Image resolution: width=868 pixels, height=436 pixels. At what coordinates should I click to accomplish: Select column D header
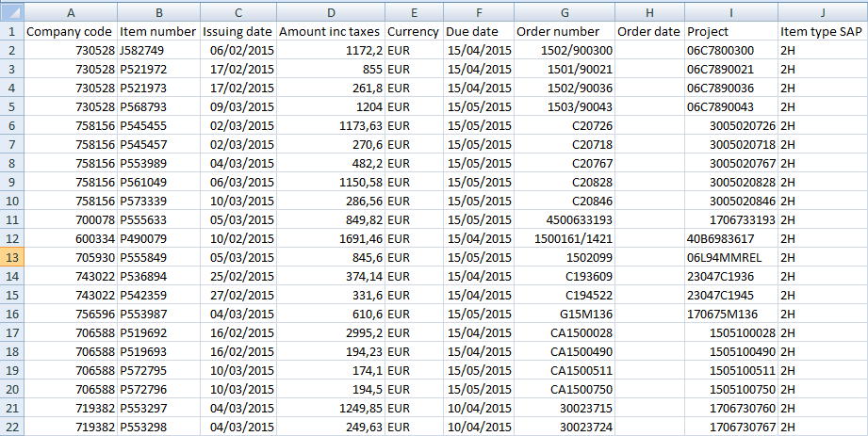point(331,11)
